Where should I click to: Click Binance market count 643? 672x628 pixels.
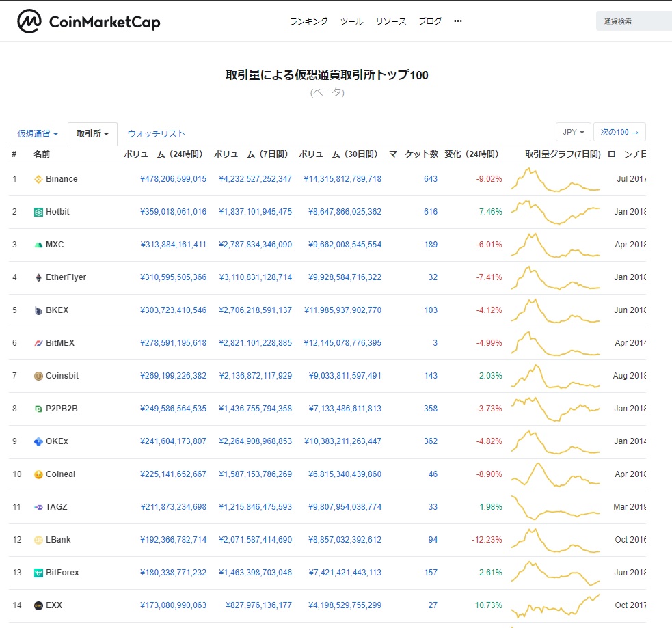[x=431, y=179]
